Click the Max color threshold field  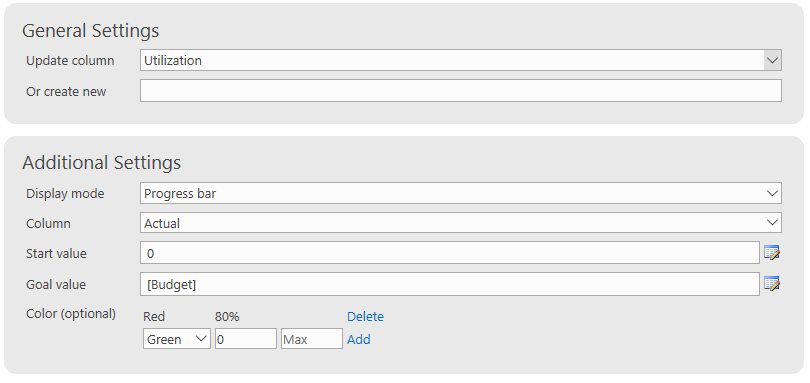coord(311,339)
